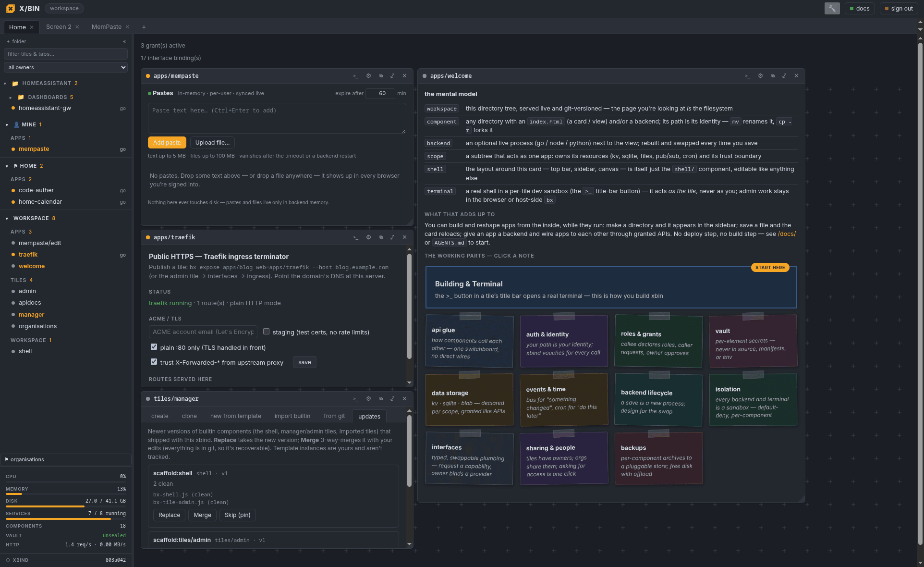Click the wrench icon in top bar
This screenshot has width=924, height=567.
click(832, 8)
